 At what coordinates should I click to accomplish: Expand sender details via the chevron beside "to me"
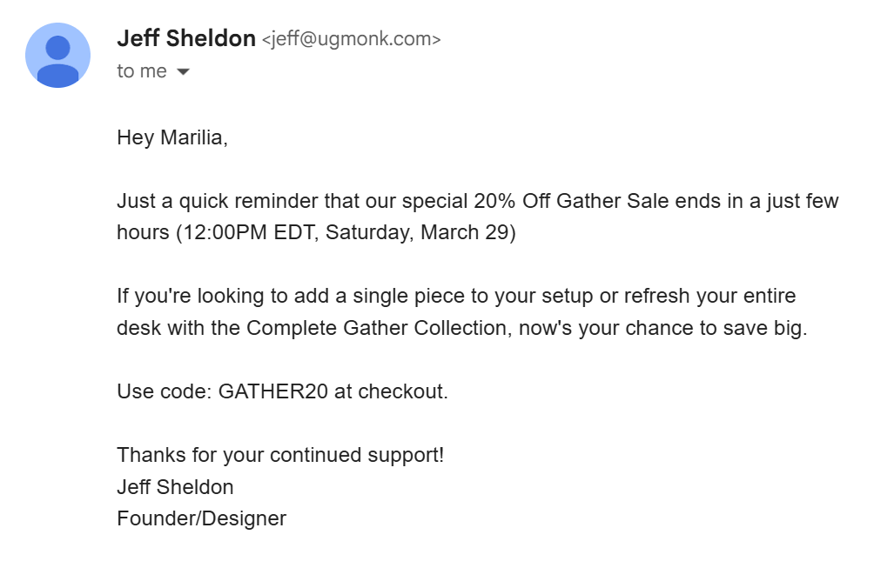[183, 72]
